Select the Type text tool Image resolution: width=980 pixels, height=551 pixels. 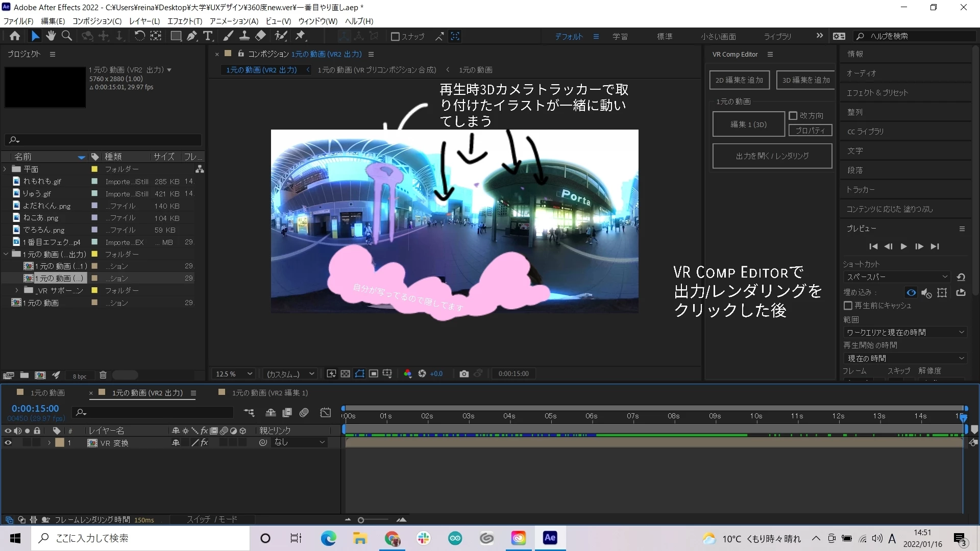[x=208, y=36]
